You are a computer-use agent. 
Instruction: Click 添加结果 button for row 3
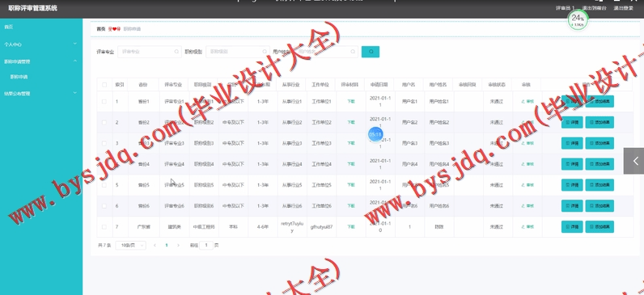pyautogui.click(x=600, y=143)
